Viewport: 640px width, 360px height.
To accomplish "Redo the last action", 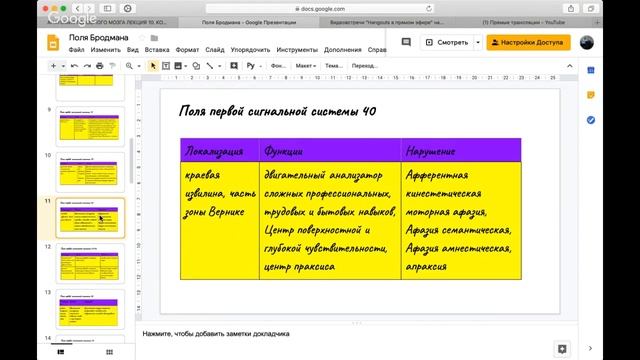I will coord(87,66).
